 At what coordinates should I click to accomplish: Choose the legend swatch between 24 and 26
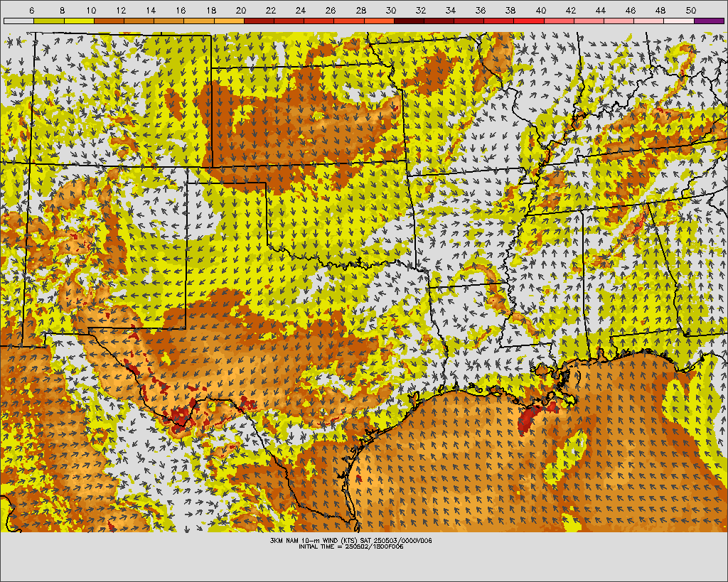319,21
